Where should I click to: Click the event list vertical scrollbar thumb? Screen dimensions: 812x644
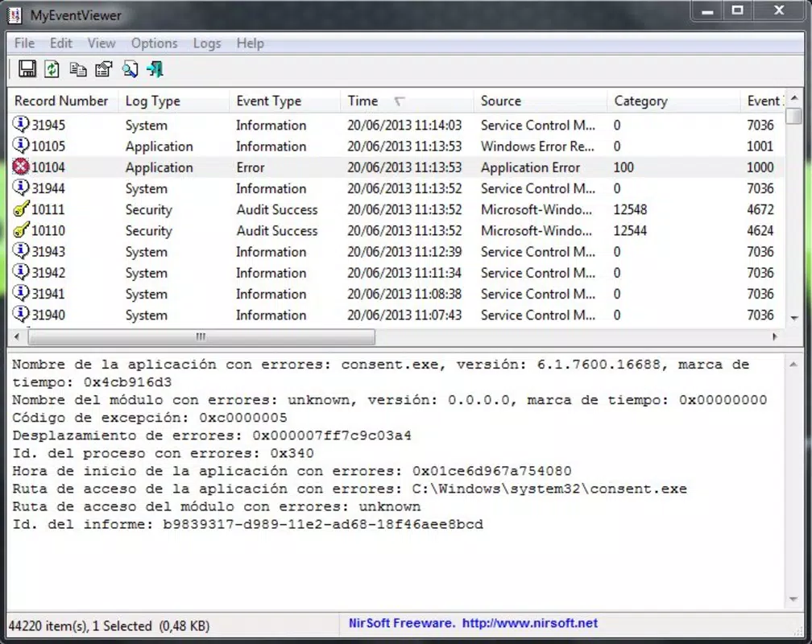pos(794,115)
